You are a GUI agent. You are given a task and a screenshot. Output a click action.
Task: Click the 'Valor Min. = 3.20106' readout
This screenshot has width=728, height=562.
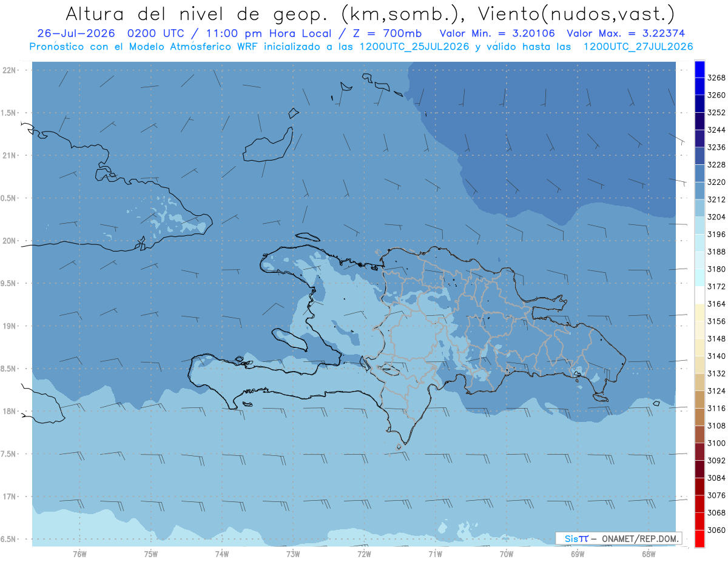pyautogui.click(x=497, y=33)
